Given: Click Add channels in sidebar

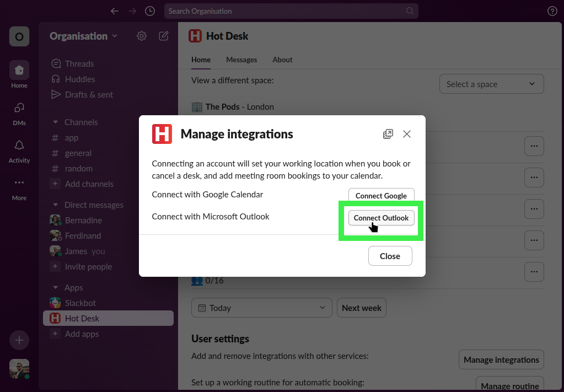Looking at the screenshot, I should [x=82, y=184].
